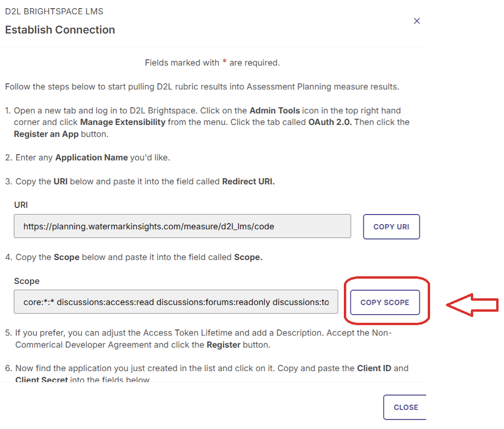The width and height of the screenshot is (504, 429).
Task: Close the Establish Connection dialog with X
Action: [417, 21]
